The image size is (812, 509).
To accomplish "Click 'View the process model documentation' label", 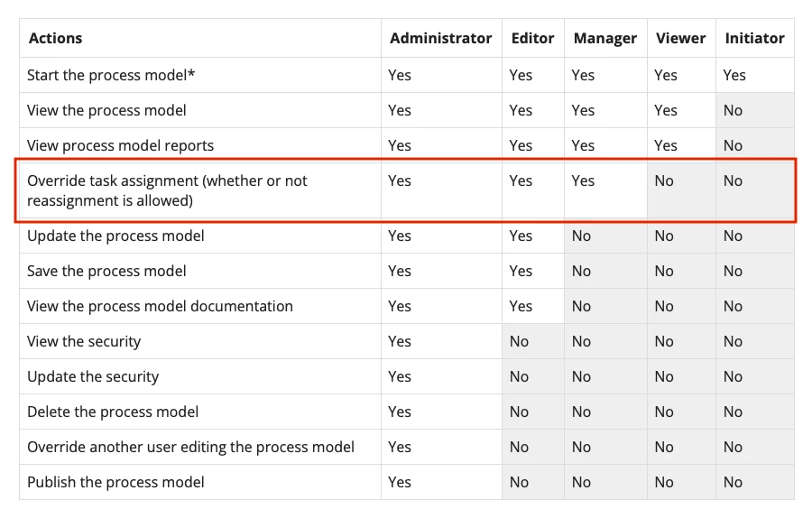I will (160, 306).
